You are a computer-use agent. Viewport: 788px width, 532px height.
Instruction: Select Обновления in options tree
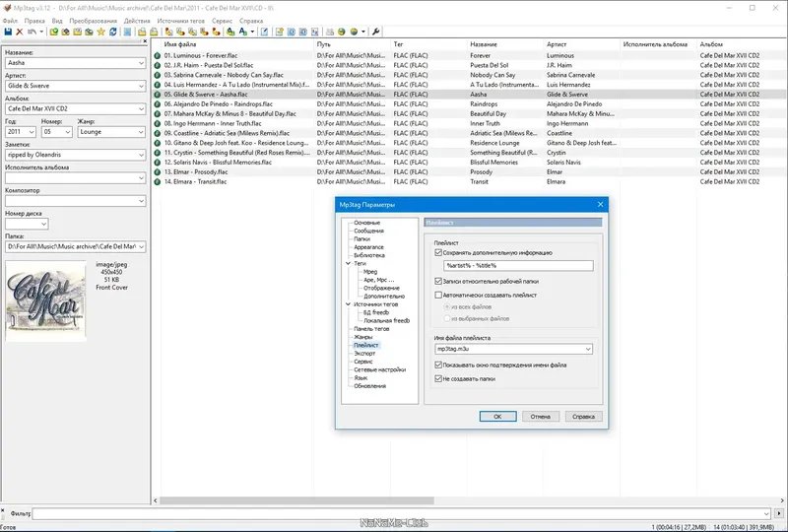point(370,385)
